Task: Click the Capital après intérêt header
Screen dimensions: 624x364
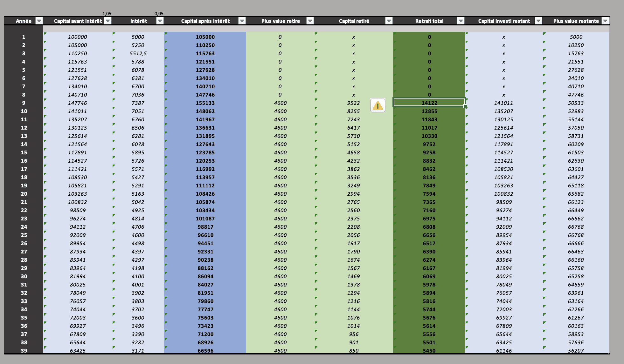Action: (205, 21)
